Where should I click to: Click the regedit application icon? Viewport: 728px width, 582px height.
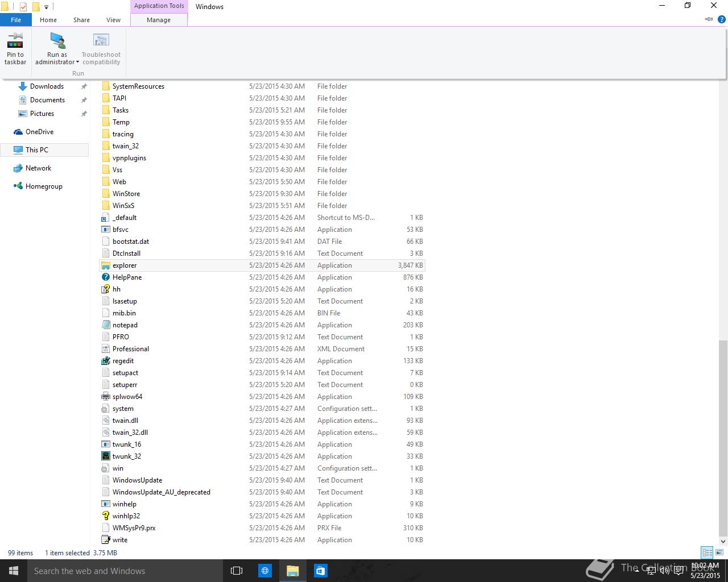(105, 361)
